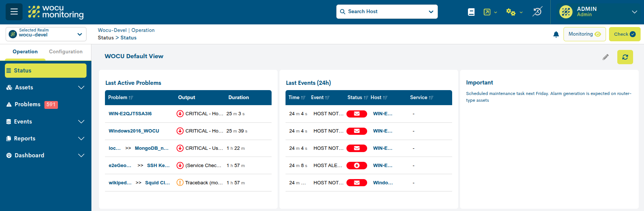Screen dimensions: 644x211
Task: Open the export arrow icon menu
Action: [490, 12]
